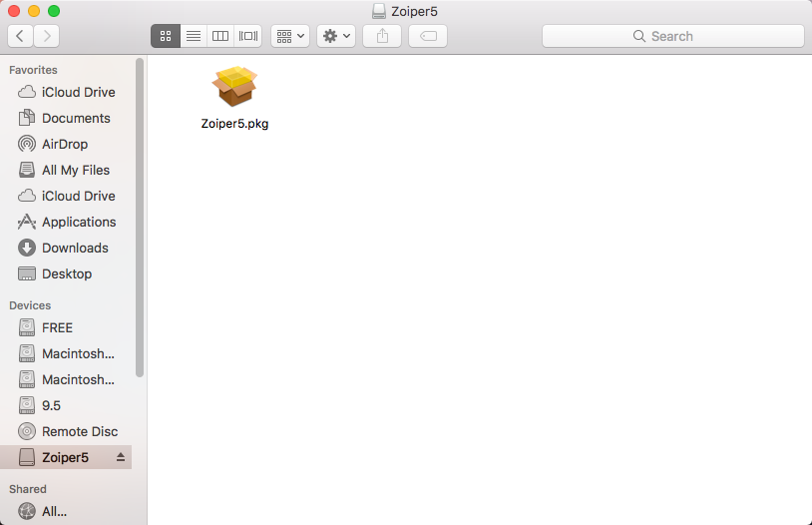812x525 pixels.
Task: Click the Edit Tags button
Action: point(427,36)
